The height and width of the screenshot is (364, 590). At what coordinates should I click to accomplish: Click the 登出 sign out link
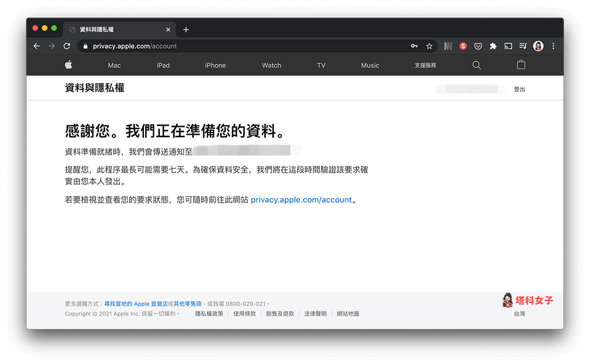(x=519, y=89)
